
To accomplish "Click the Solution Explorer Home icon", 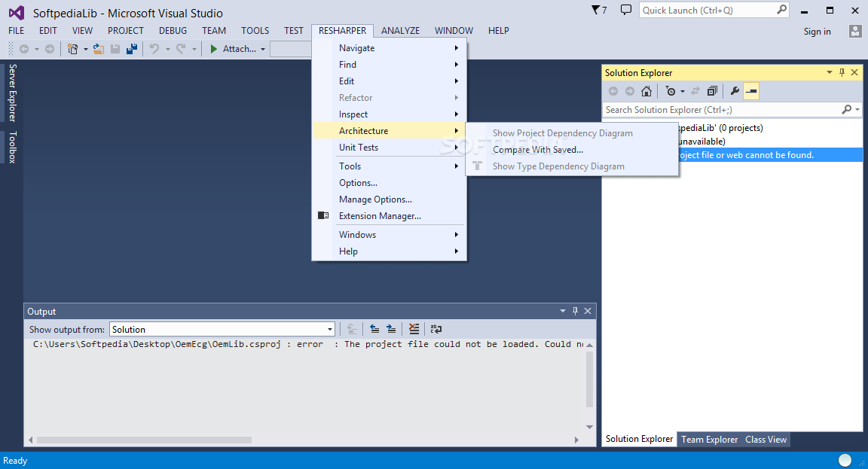I will (646, 91).
